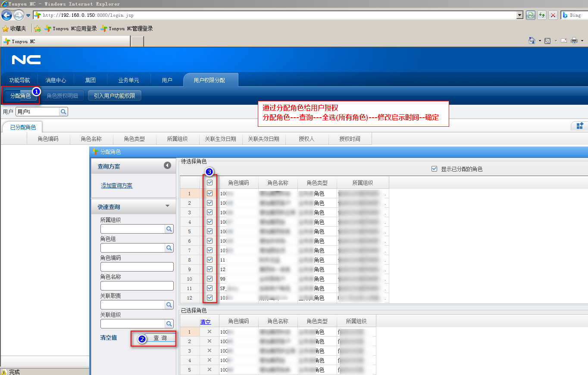Screen dimensions: 588x375
Task: Click the user search magnifier icon
Action: tap(63, 112)
